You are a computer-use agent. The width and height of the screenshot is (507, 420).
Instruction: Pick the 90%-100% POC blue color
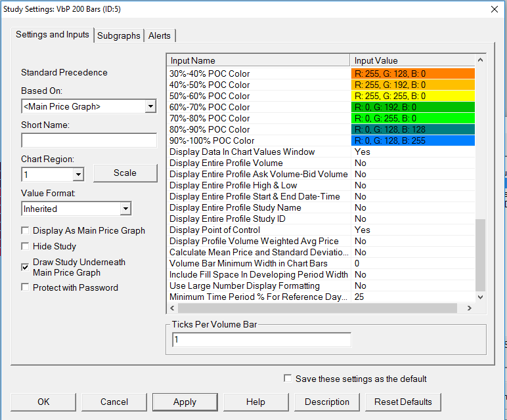tap(413, 140)
